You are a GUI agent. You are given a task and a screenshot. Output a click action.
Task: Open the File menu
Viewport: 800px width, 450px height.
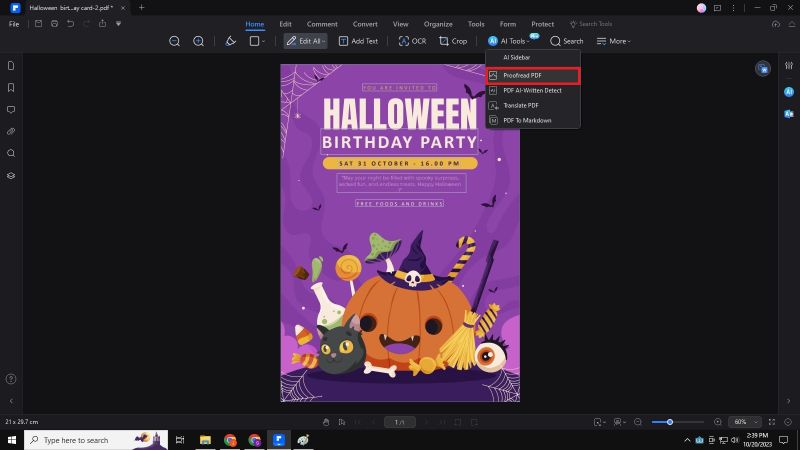click(14, 24)
